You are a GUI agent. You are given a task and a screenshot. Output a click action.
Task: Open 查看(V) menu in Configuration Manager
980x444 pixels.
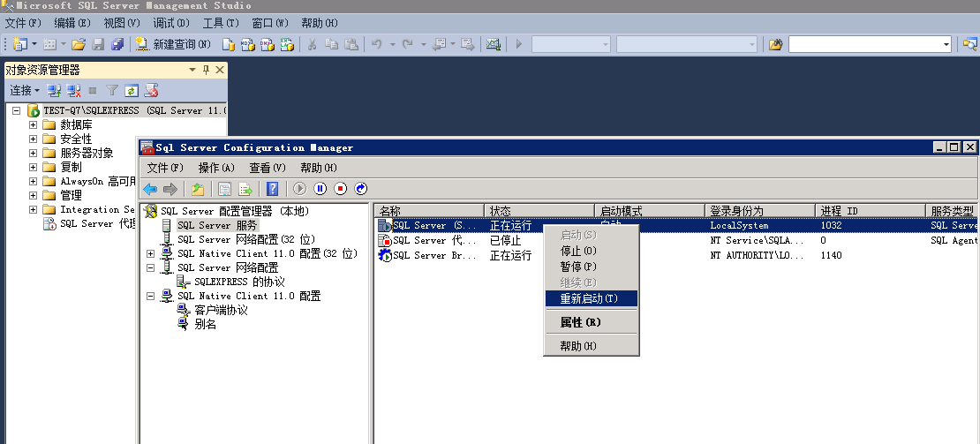pyautogui.click(x=267, y=168)
